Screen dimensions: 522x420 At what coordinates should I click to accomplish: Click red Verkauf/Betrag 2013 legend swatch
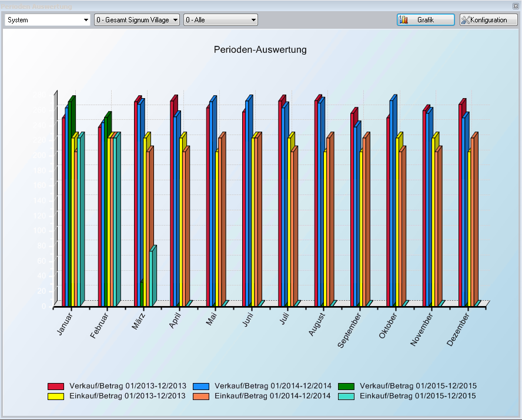pyautogui.click(x=56, y=386)
